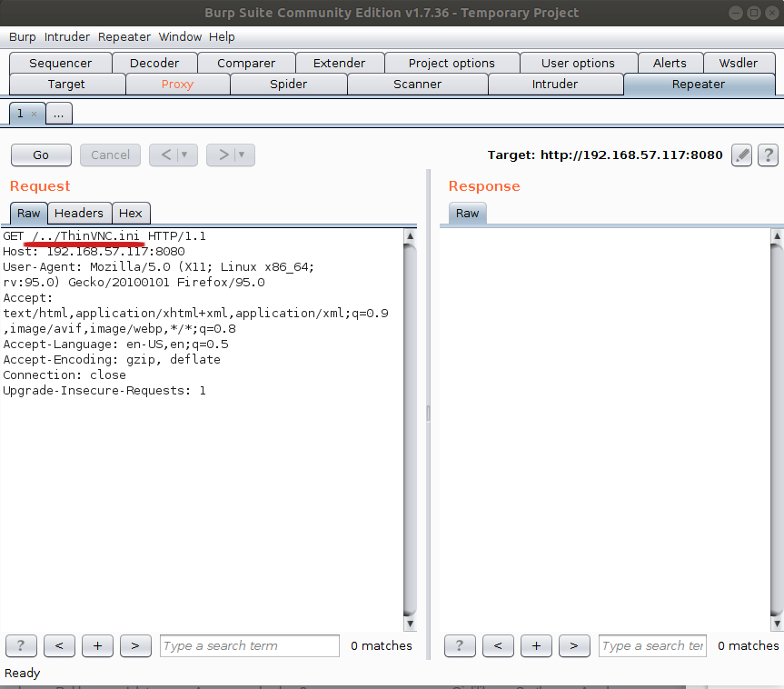Switch to the Alerts tab
The height and width of the screenshot is (689, 784).
coord(670,63)
